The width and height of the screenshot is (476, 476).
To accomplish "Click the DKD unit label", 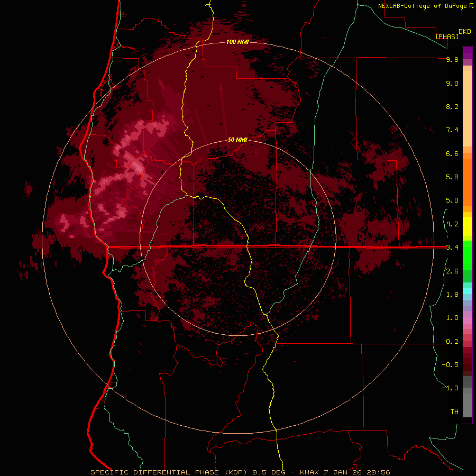I will click(465, 32).
